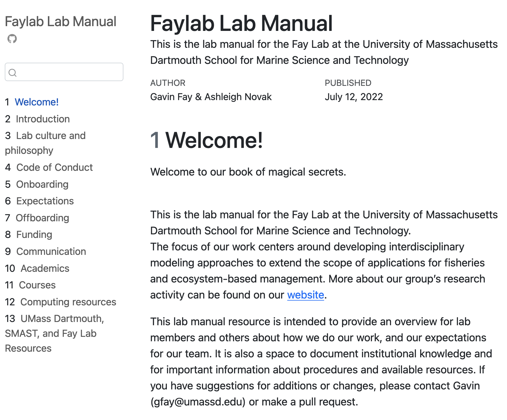Follow the website hyperlink

305,295
